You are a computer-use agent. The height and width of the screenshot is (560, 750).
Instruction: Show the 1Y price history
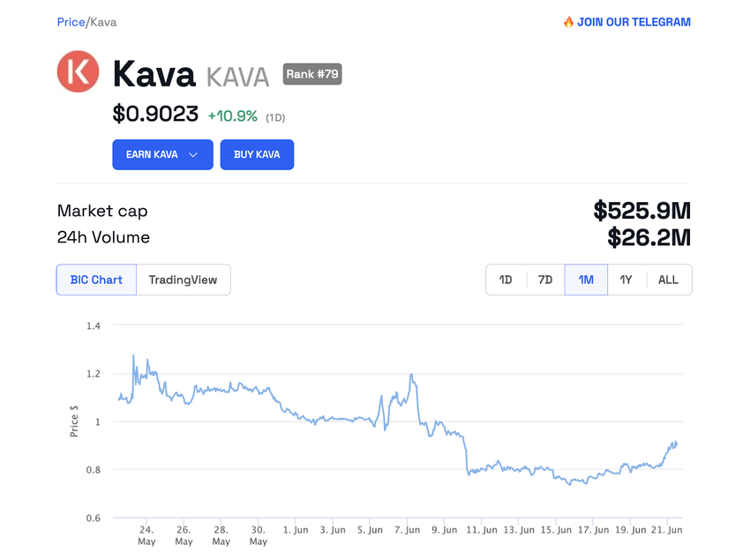coord(626,280)
